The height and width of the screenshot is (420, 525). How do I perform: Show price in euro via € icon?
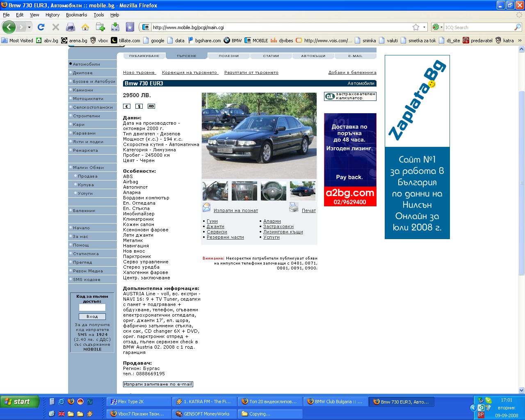tap(127, 106)
